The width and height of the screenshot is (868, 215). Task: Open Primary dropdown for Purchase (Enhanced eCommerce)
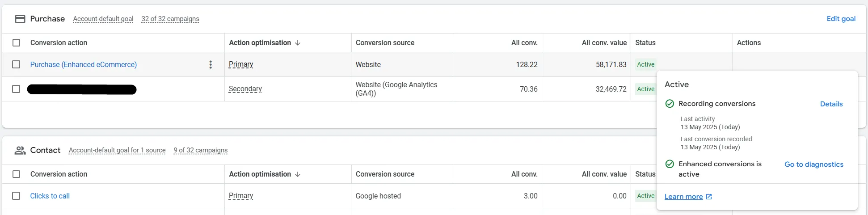click(241, 64)
